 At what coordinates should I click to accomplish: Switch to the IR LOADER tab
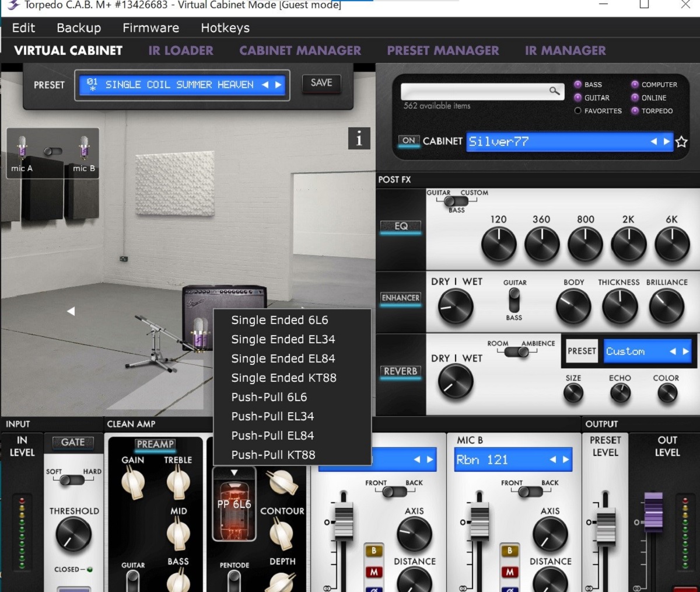coord(181,51)
